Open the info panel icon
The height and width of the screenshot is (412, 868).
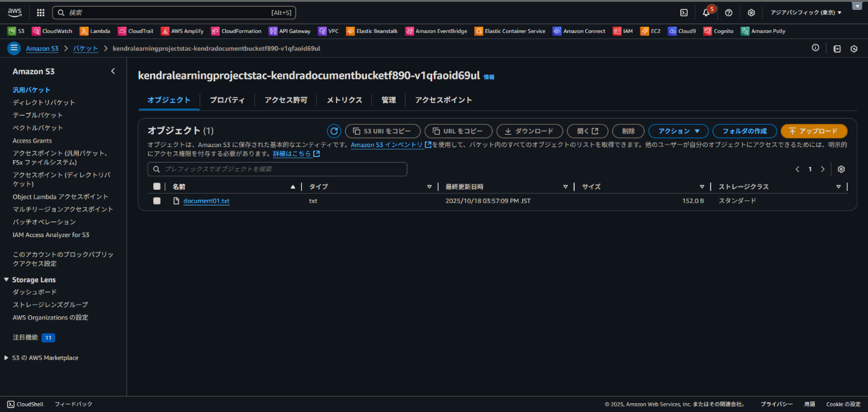(x=815, y=48)
